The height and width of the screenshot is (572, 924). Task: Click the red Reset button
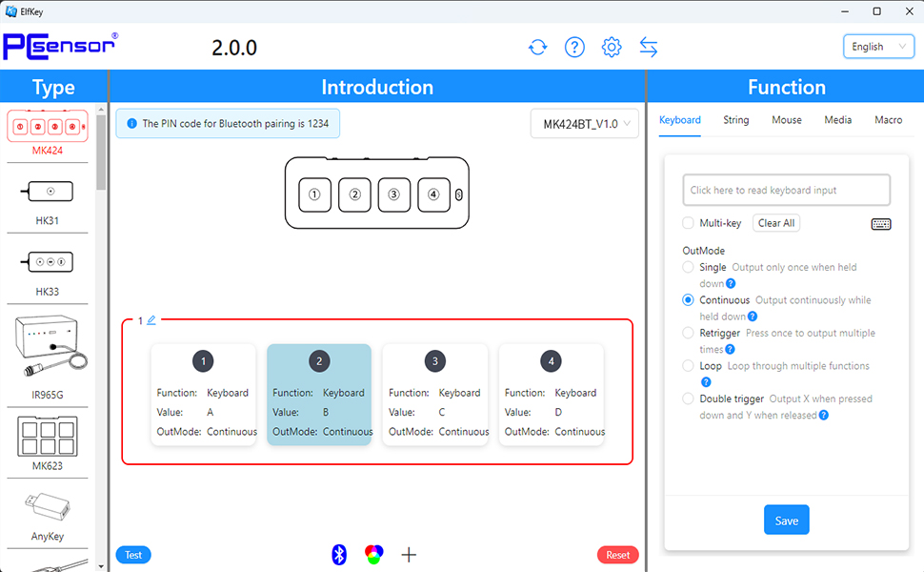[617, 555]
